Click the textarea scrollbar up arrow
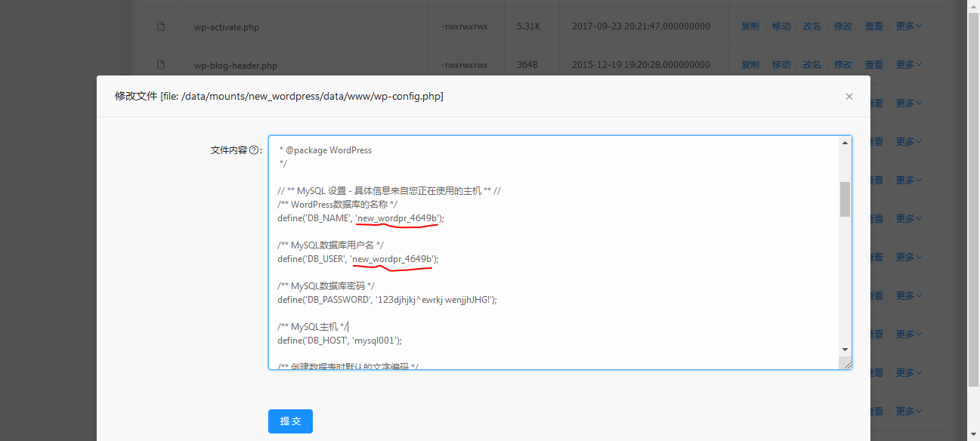The width and height of the screenshot is (980, 441). (x=845, y=142)
